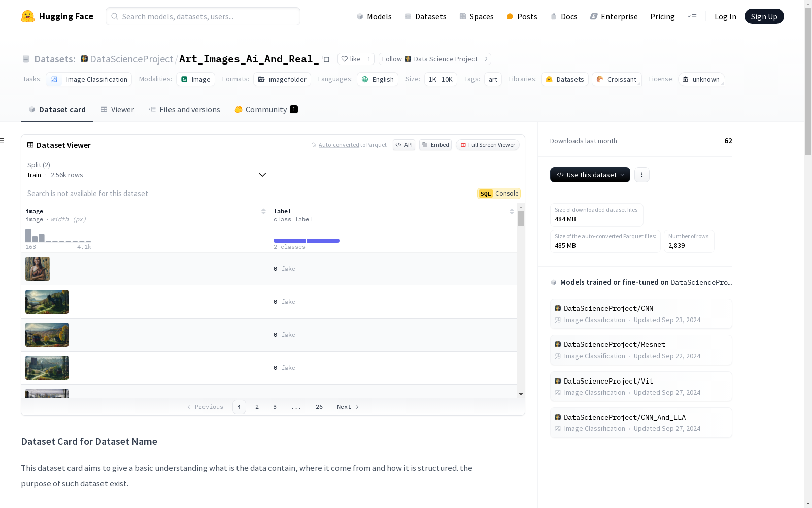Click the Hugging Face logo icon
The image size is (812, 508).
(x=28, y=16)
